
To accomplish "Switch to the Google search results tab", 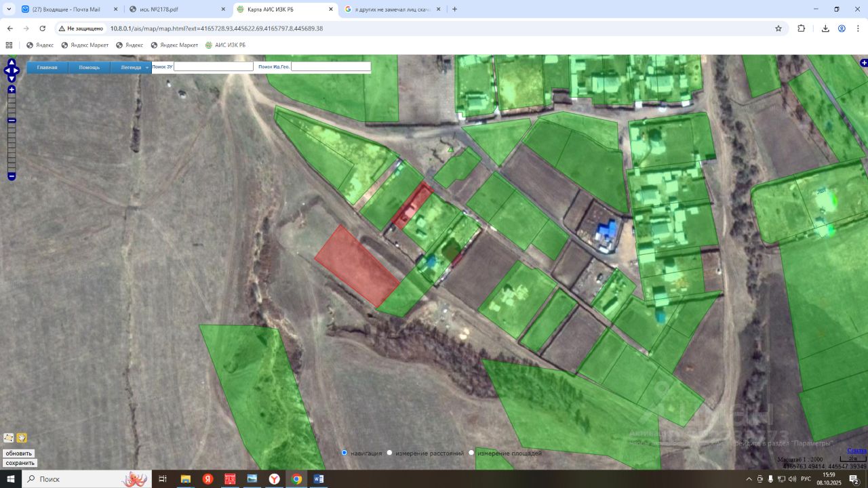I will [393, 9].
